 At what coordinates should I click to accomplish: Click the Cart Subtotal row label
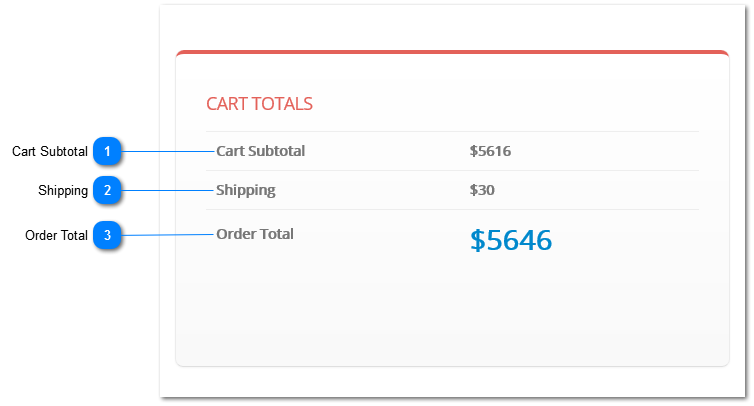(260, 151)
